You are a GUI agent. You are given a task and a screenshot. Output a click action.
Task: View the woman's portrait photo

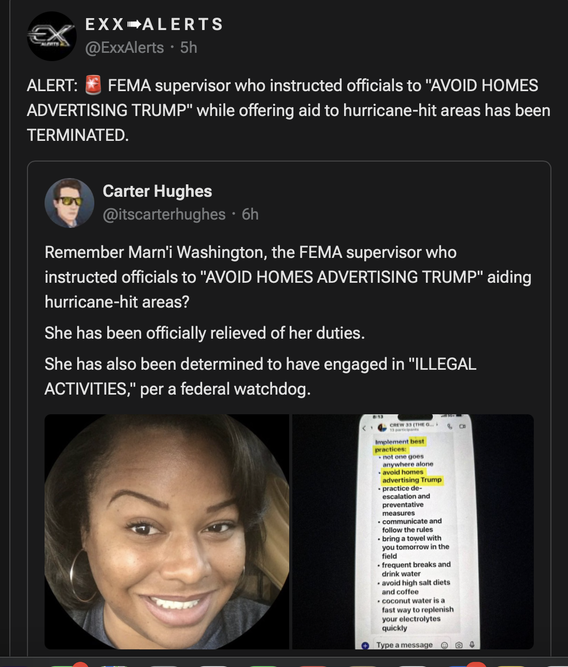tap(167, 532)
